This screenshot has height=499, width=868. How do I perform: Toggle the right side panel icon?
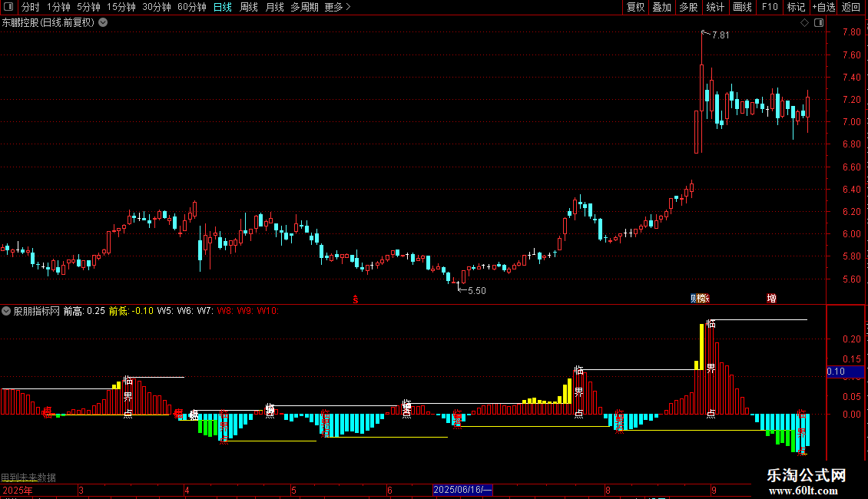click(819, 23)
